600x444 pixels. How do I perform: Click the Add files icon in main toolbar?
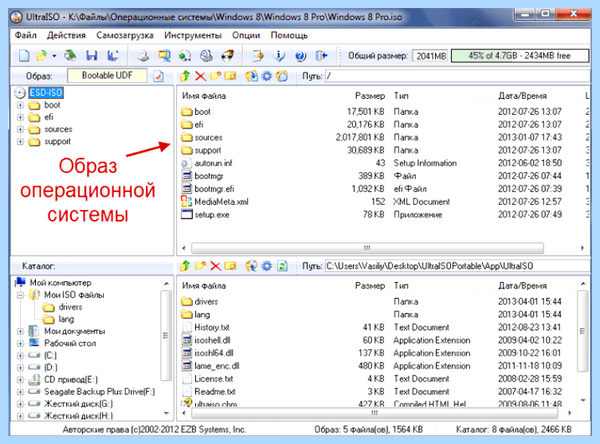[258, 56]
